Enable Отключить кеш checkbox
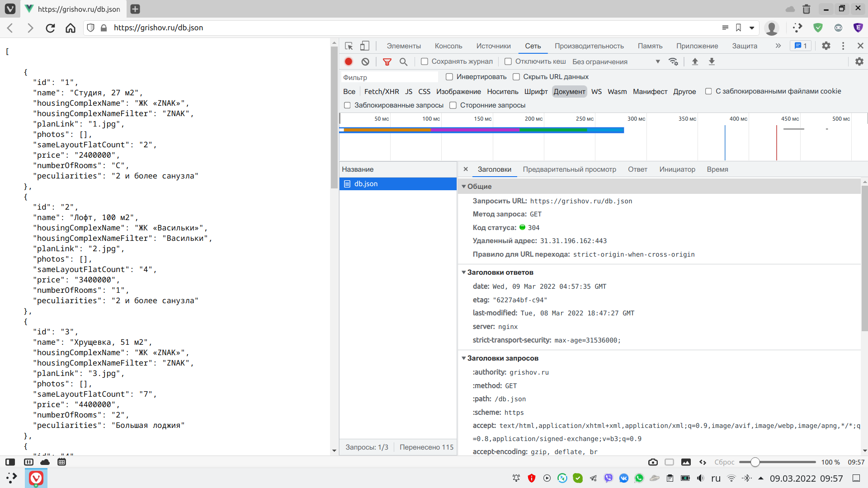This screenshot has width=868, height=488. pyautogui.click(x=508, y=61)
